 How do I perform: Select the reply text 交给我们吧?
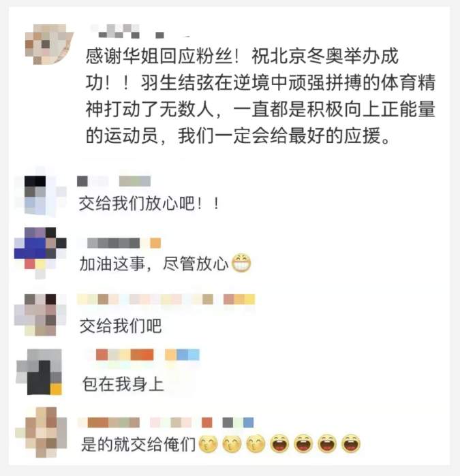[121, 326]
